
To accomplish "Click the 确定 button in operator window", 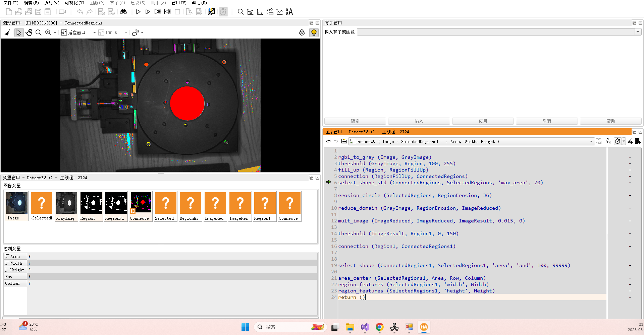I will (x=355, y=121).
